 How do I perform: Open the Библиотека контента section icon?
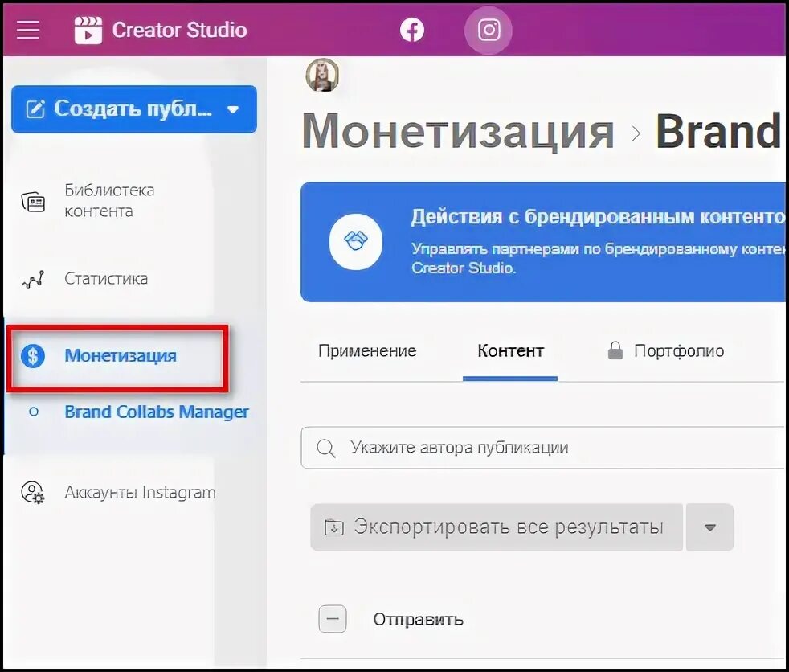click(x=32, y=201)
